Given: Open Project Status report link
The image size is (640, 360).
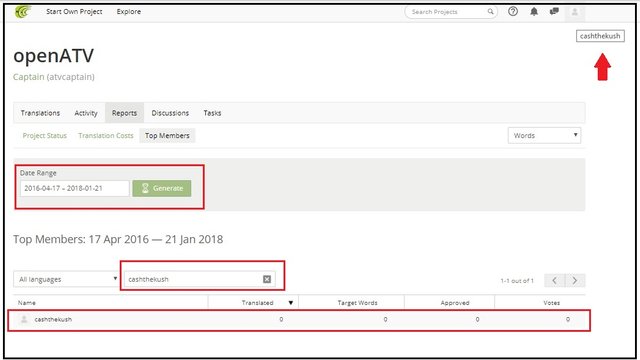Looking at the screenshot, I should point(44,136).
